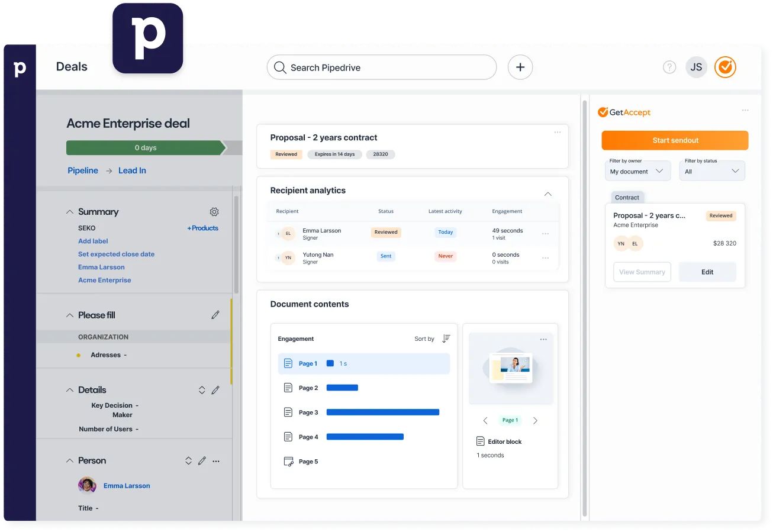The height and width of the screenshot is (532, 773).
Task: Click the Edit button on the contract card
Action: (x=707, y=272)
